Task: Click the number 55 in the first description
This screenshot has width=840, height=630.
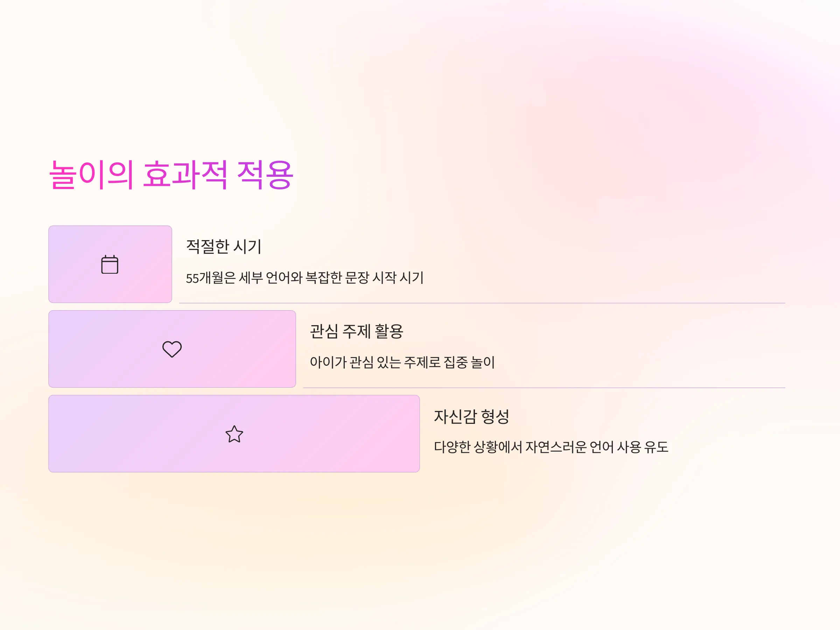Action: 192,278
